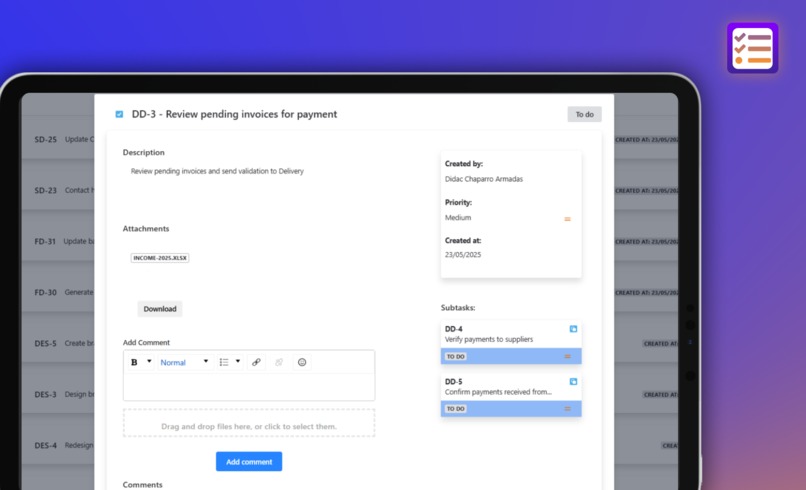
Task: Download the attached file
Action: point(160,309)
